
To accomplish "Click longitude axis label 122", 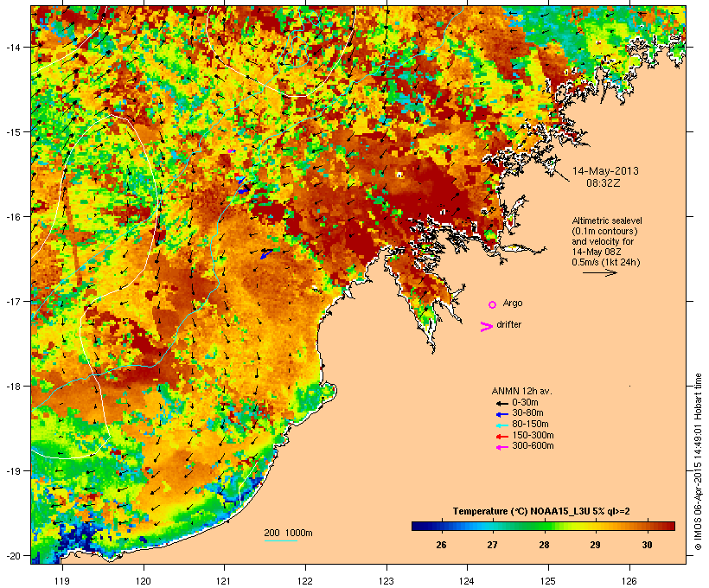I will point(305,581).
